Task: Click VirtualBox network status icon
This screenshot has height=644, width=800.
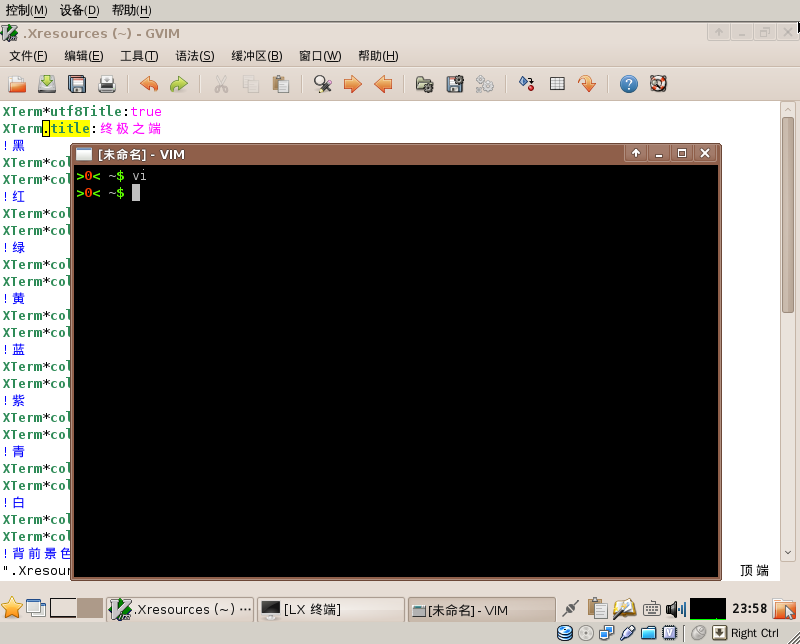Action: pyautogui.click(x=607, y=633)
